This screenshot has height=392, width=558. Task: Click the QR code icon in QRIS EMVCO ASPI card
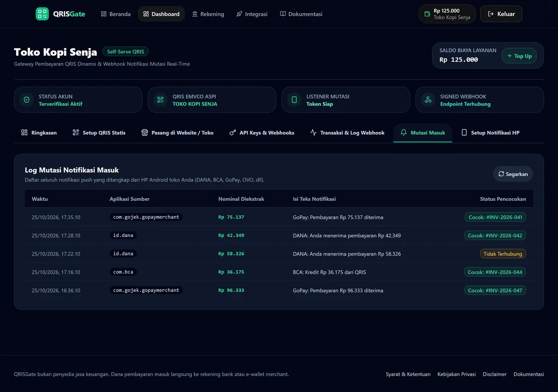coord(160,100)
